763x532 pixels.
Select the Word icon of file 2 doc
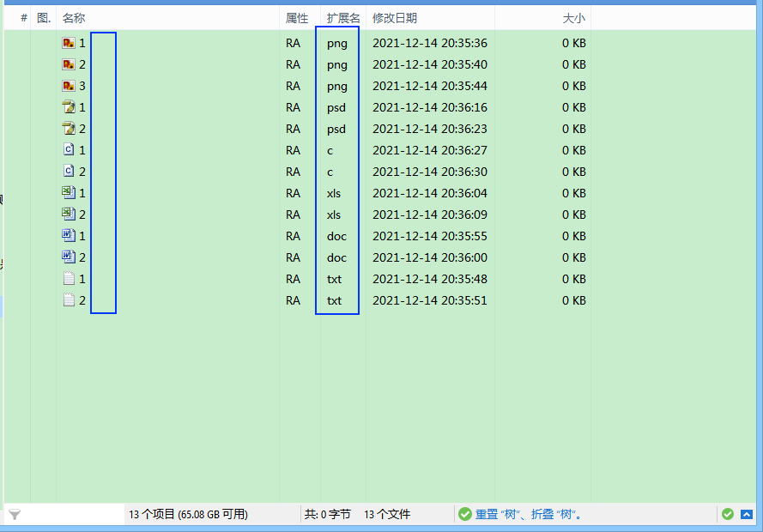click(x=69, y=257)
